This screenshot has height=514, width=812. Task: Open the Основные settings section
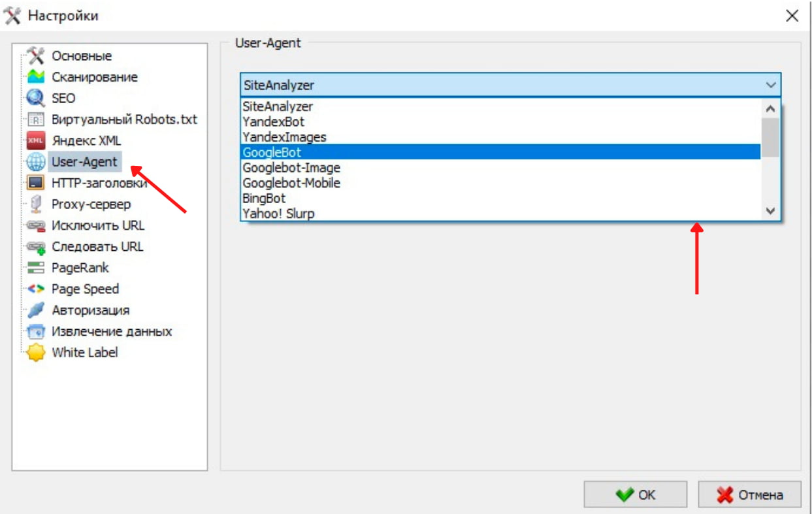(82, 56)
